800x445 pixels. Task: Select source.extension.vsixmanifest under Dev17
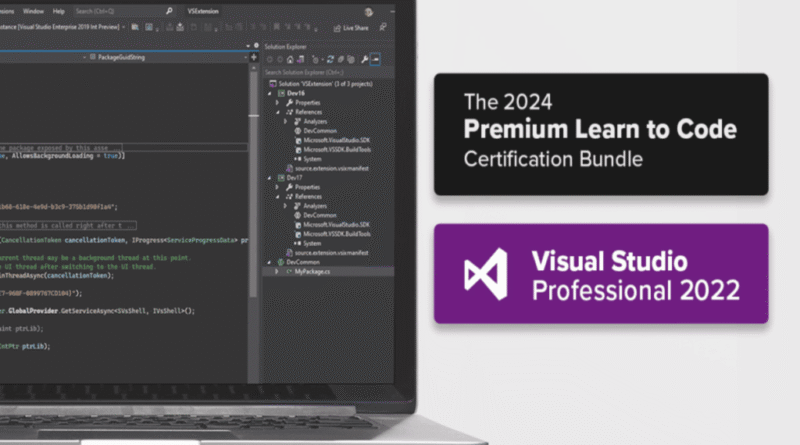331,253
